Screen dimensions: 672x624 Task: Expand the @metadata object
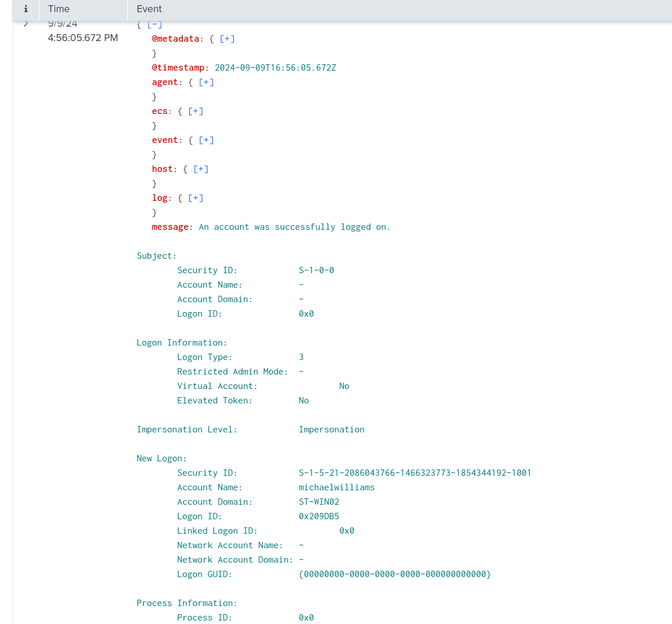(x=227, y=39)
